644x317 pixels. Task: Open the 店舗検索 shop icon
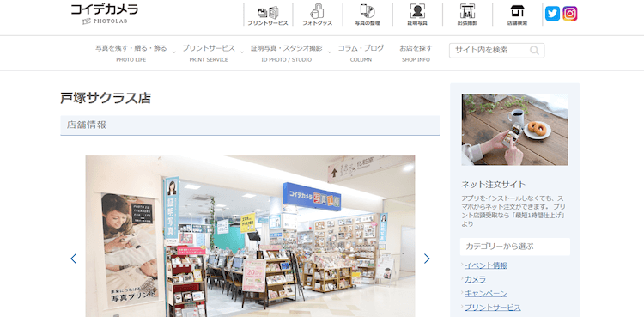[x=517, y=15]
